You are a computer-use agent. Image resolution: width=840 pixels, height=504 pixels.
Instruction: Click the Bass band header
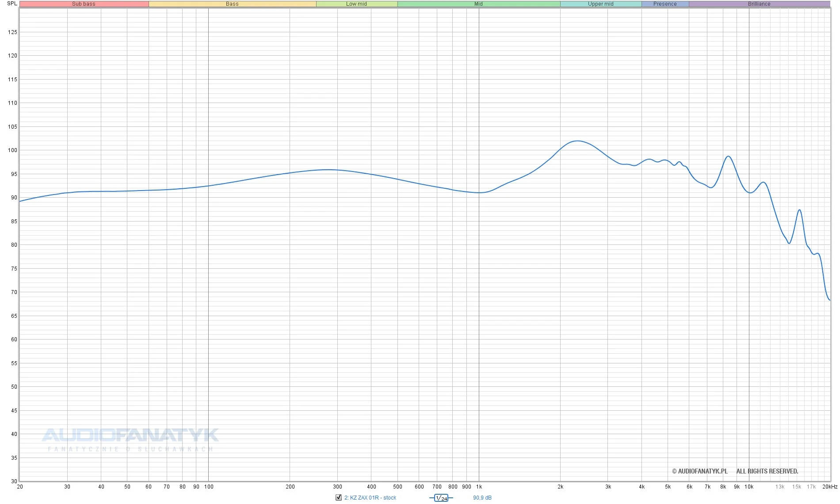[233, 4]
